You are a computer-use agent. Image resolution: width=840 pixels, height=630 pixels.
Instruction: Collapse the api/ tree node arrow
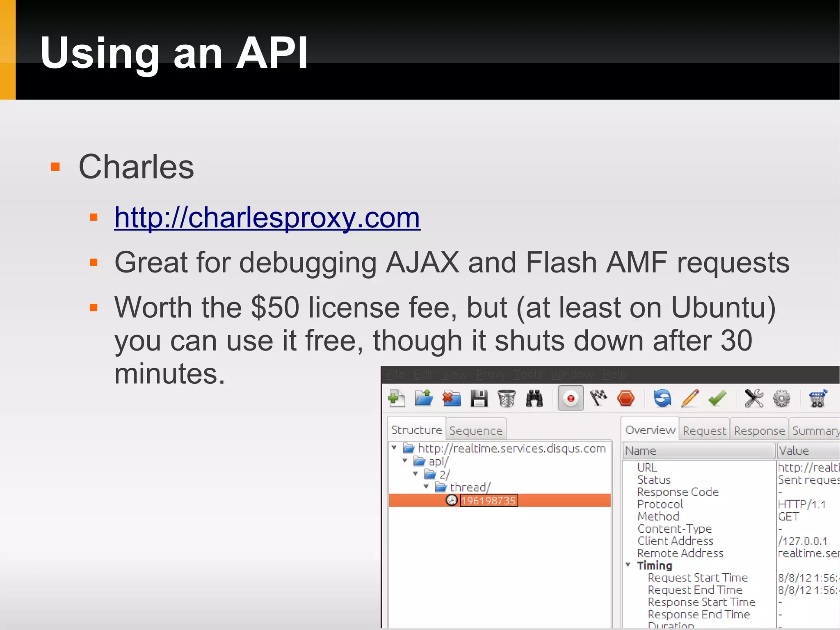(405, 460)
